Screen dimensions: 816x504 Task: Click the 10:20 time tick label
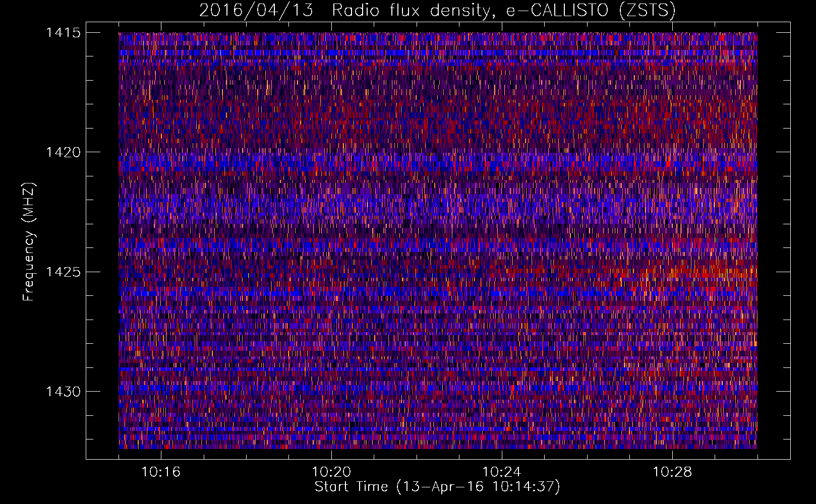pos(331,472)
